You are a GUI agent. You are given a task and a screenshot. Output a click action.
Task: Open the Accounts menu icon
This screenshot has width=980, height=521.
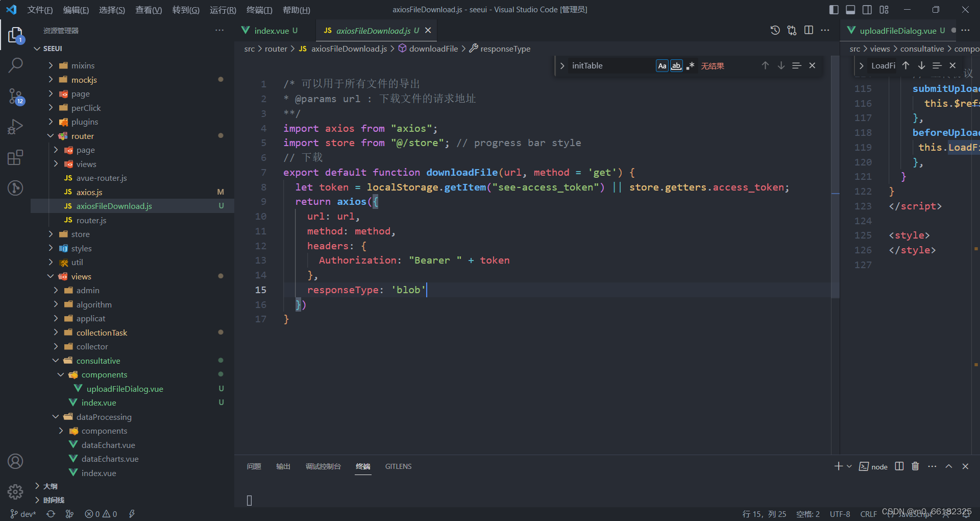(15, 461)
